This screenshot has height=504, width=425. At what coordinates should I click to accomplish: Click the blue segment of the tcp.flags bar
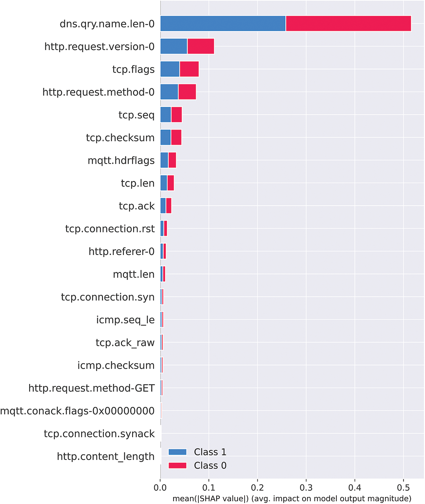(170, 69)
